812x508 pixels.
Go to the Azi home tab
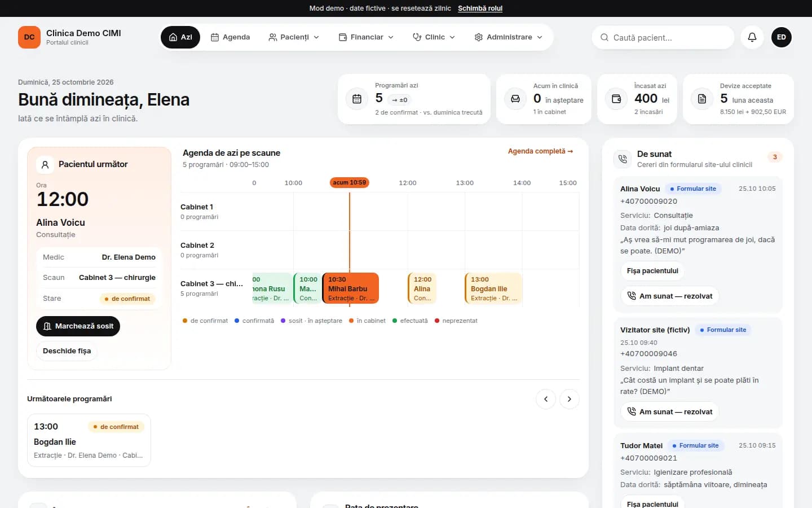coord(180,37)
